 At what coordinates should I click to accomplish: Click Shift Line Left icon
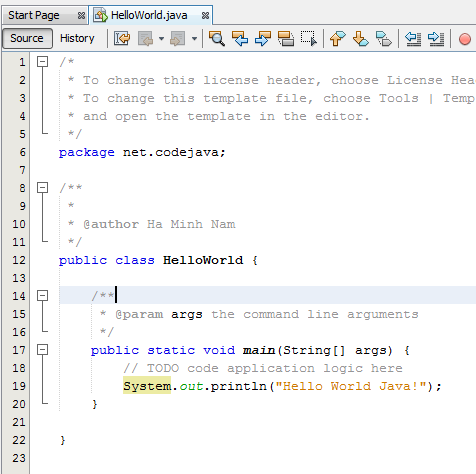[413, 38]
